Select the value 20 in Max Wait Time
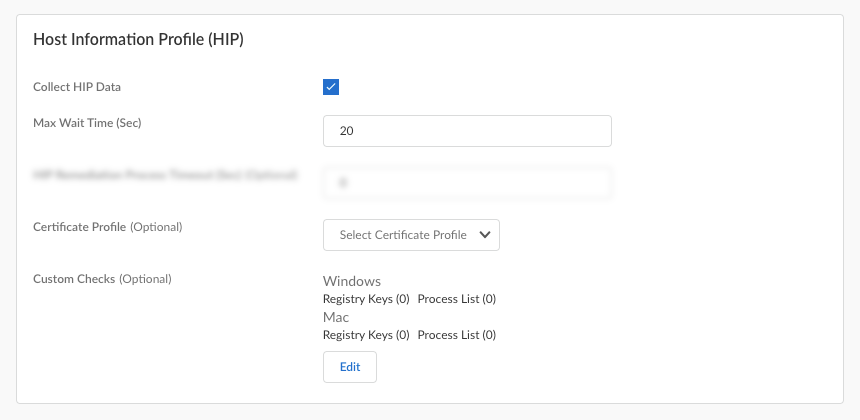The image size is (860, 420). pos(347,131)
